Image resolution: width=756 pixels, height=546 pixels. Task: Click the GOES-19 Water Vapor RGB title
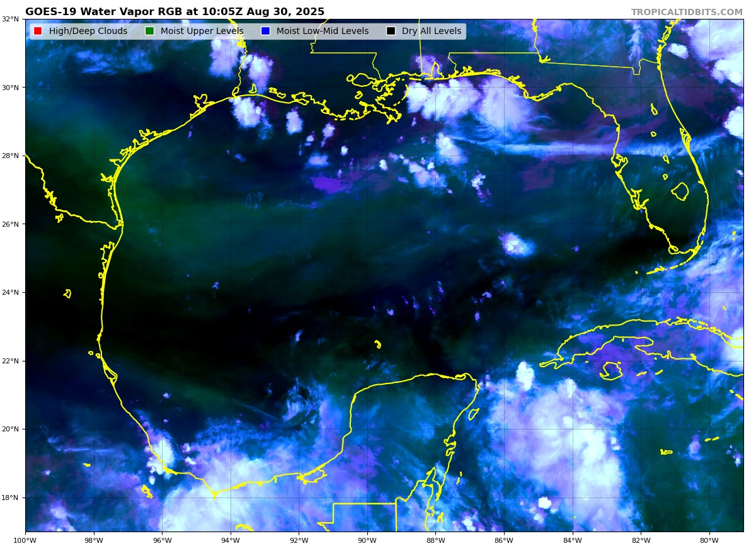(175, 11)
